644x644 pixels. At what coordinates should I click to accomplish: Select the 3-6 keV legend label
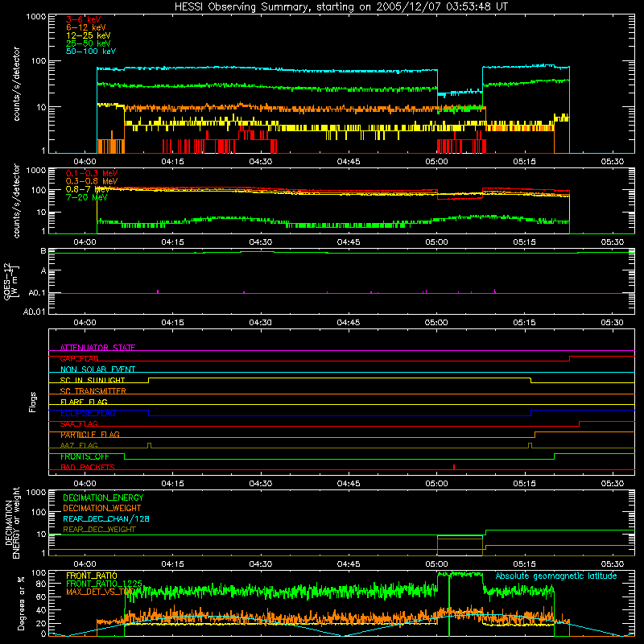84,19
